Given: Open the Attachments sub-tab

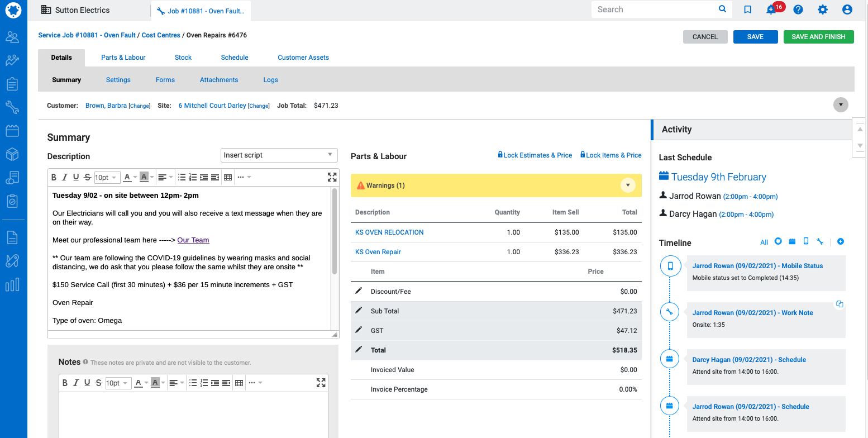Looking at the screenshot, I should tap(219, 80).
